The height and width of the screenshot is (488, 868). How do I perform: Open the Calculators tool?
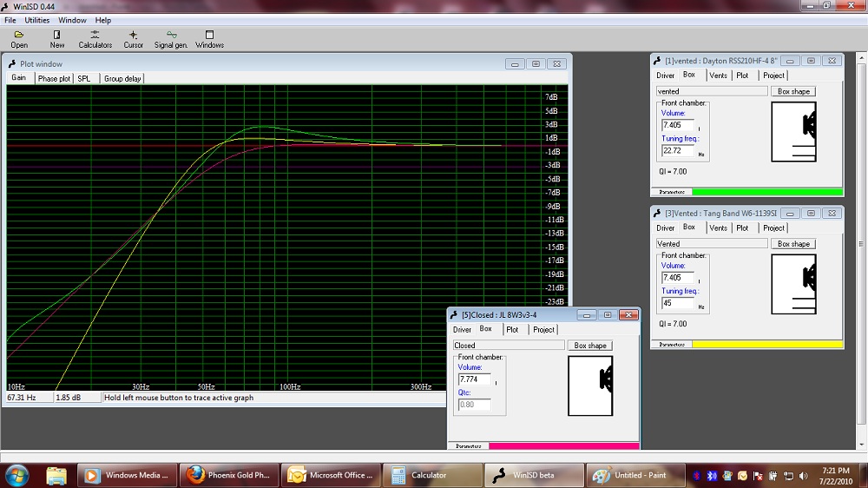coord(95,39)
